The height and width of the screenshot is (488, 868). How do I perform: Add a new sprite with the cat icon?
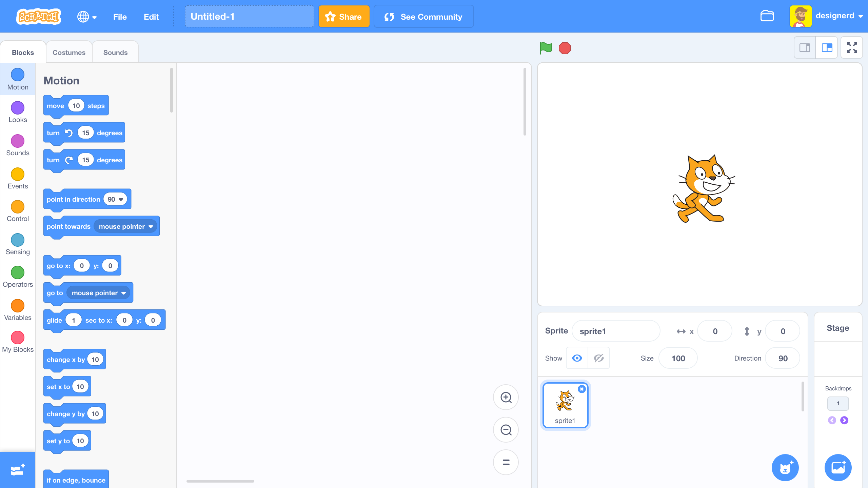pyautogui.click(x=785, y=467)
